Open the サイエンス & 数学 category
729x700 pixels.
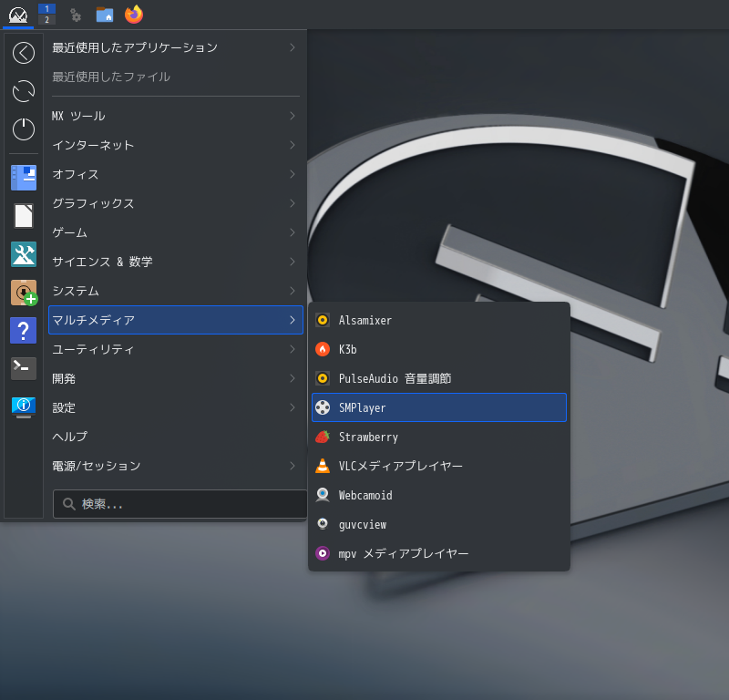(176, 262)
